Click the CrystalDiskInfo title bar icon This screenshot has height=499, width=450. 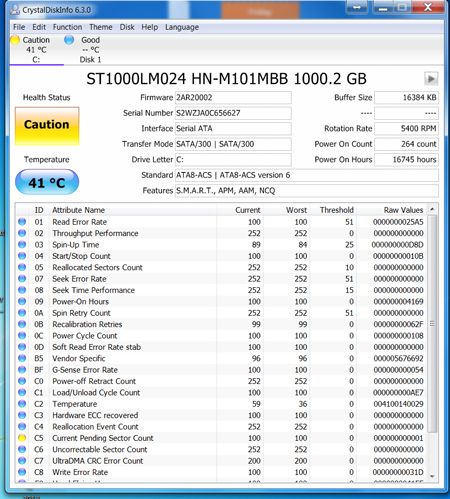click(x=15, y=10)
